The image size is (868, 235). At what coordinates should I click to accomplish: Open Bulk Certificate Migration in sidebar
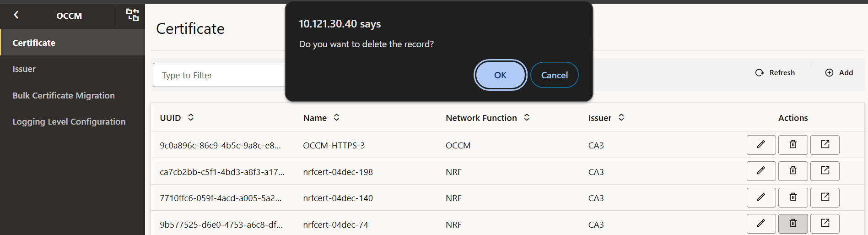pyautogui.click(x=64, y=96)
